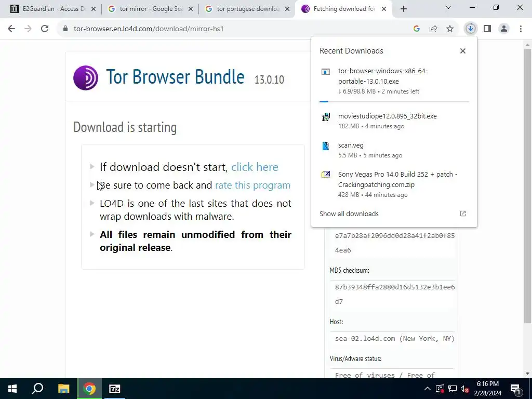This screenshot has height=399, width=532.
Task: Click the scan.veg file icon
Action: (326, 146)
